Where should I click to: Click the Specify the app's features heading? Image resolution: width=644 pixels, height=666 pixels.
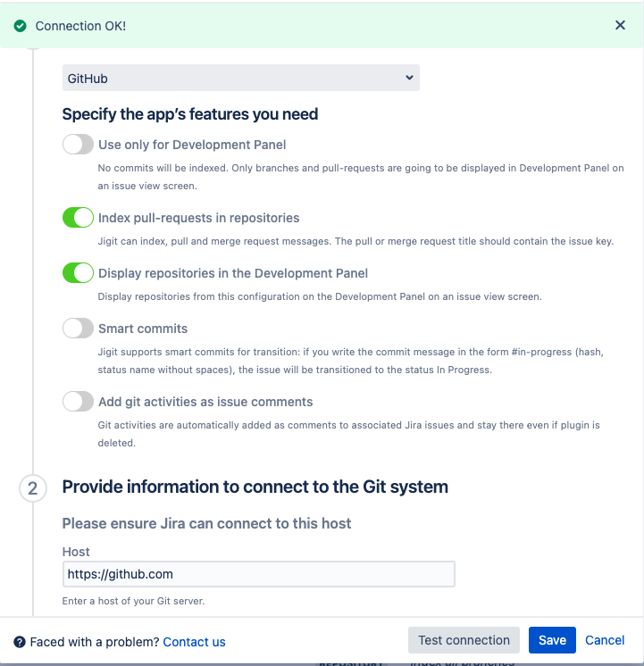pos(190,114)
